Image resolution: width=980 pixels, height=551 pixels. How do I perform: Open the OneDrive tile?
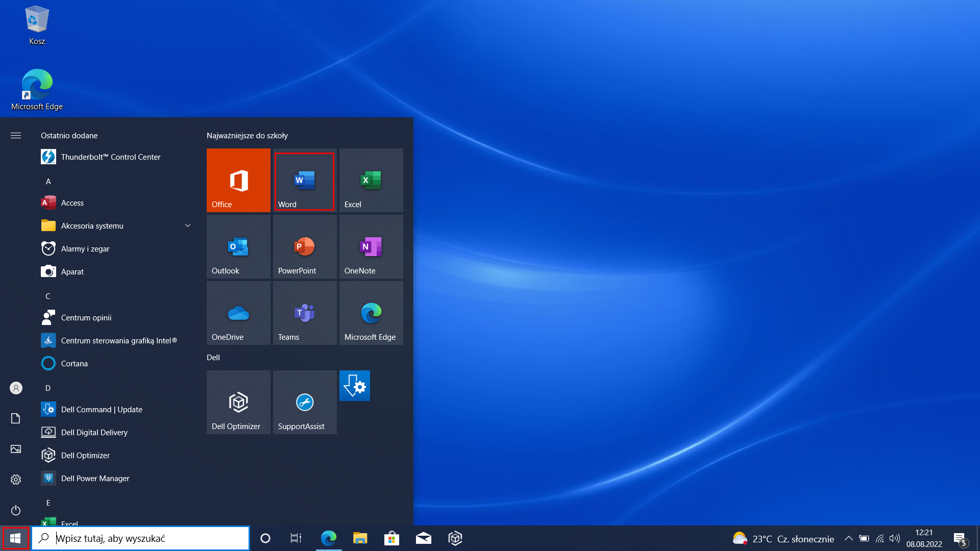[x=238, y=313]
